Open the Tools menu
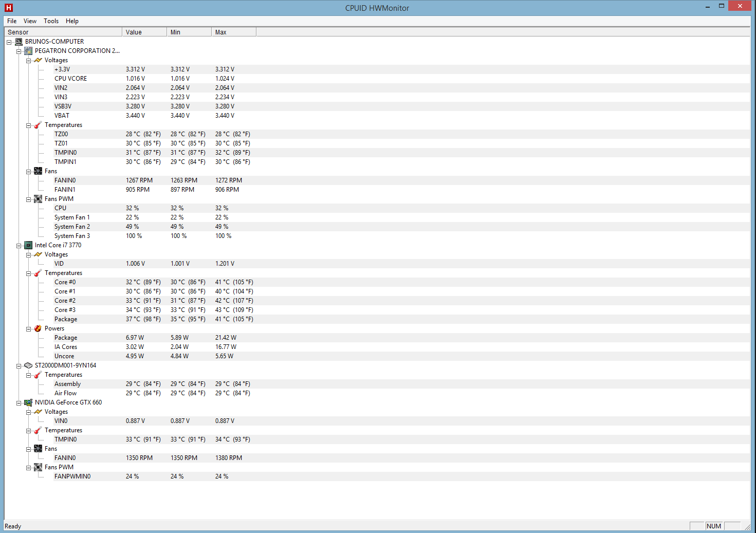Screen dimensions: 756x533 (x=51, y=21)
